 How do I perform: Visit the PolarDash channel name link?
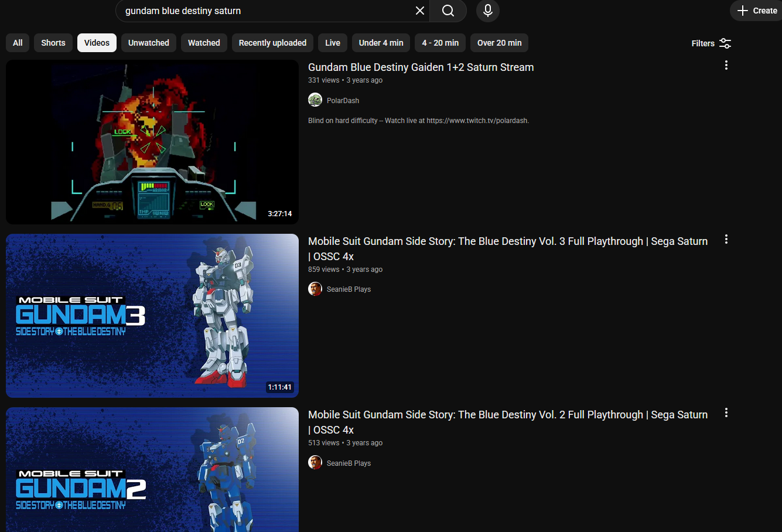[343, 101]
